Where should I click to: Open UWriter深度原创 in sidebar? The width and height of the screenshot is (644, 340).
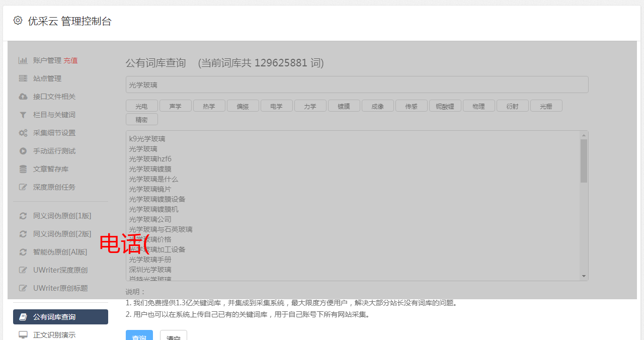(x=60, y=270)
